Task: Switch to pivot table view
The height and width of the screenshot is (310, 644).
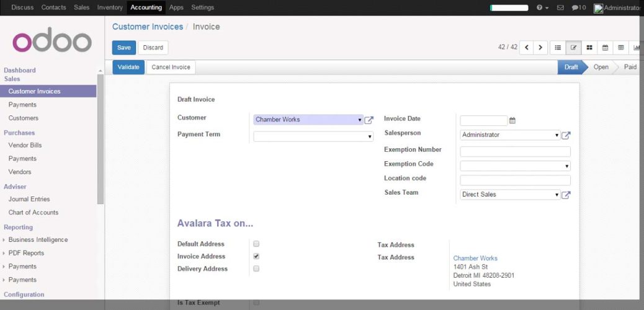Action: 620,48
